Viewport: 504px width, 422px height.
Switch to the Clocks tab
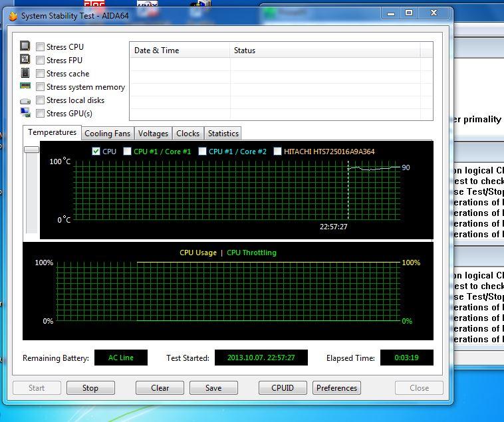coord(188,134)
